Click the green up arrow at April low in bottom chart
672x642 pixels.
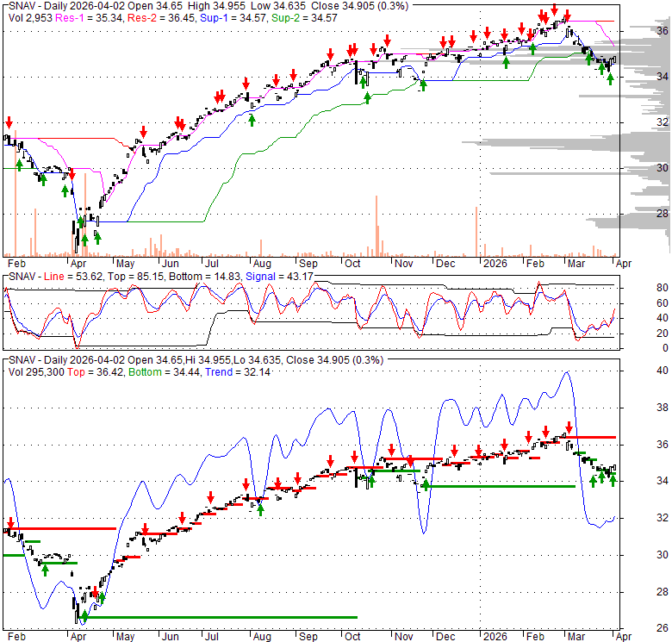click(x=83, y=616)
